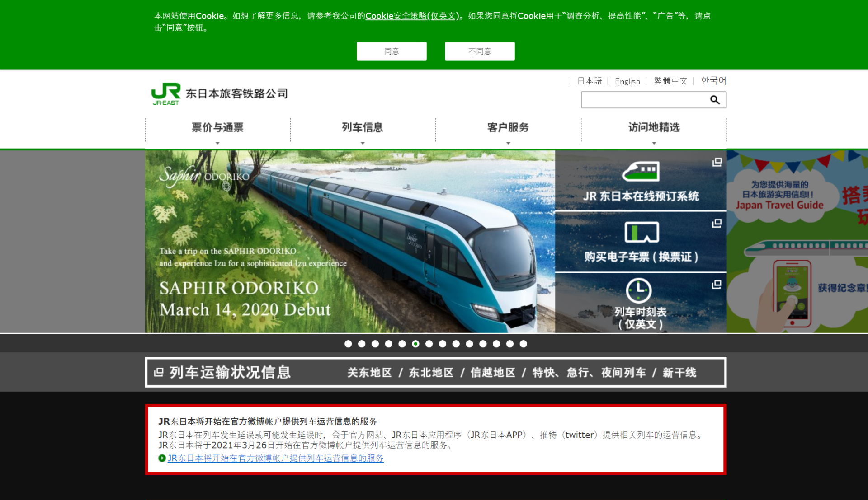868x500 pixels.
Task: Open the JR东日本 Weibo service announcement link
Action: tap(275, 458)
